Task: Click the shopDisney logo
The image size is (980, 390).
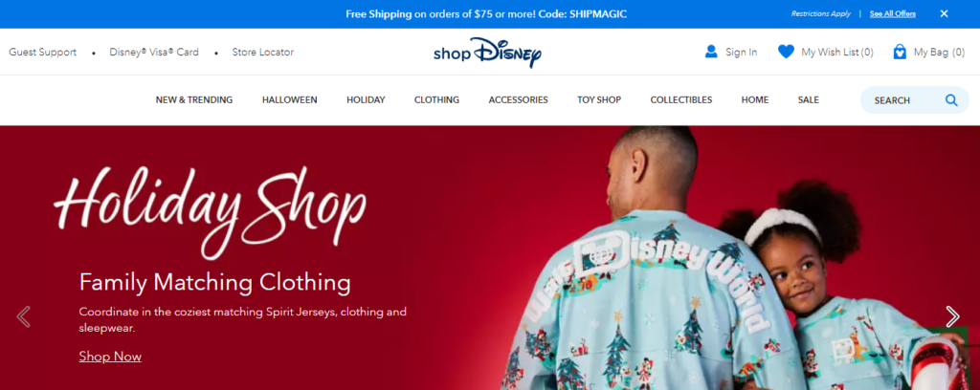Action: point(487,53)
